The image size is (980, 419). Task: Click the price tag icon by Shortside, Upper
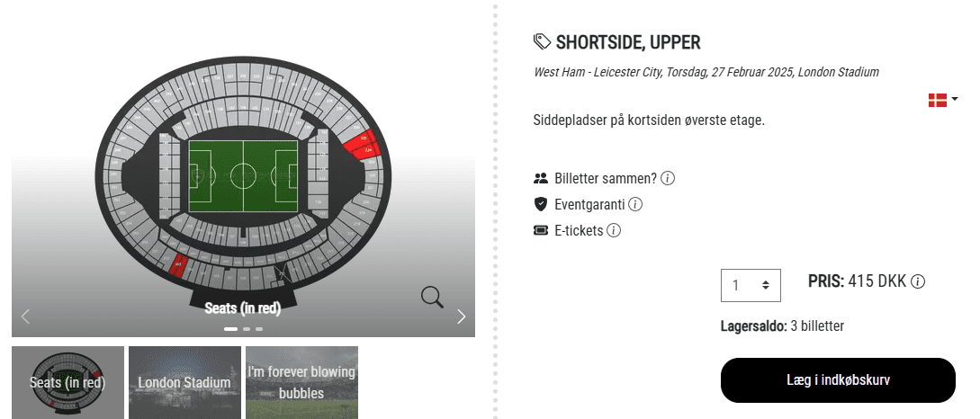542,41
